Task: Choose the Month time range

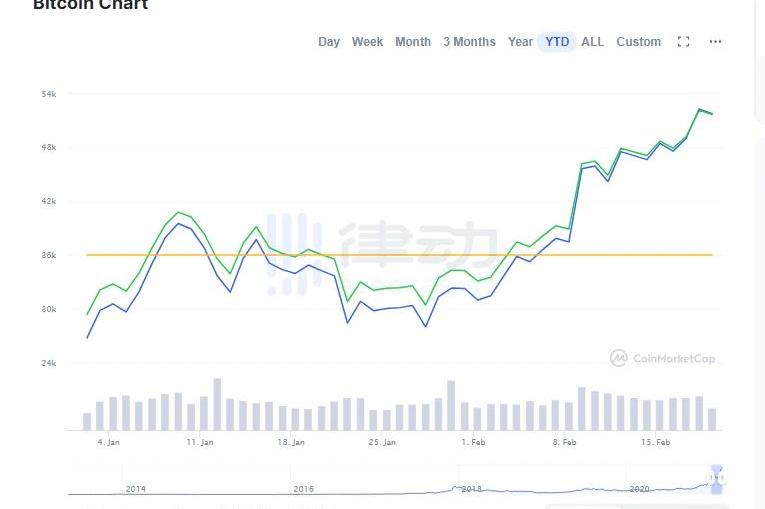Action: tap(413, 42)
